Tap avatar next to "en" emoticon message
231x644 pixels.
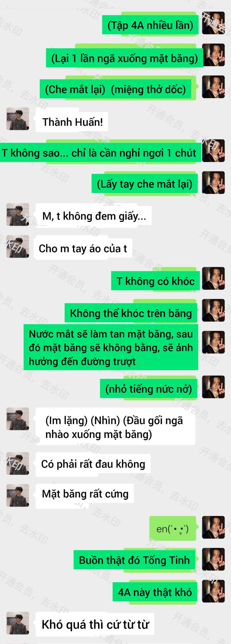(x=213, y=527)
